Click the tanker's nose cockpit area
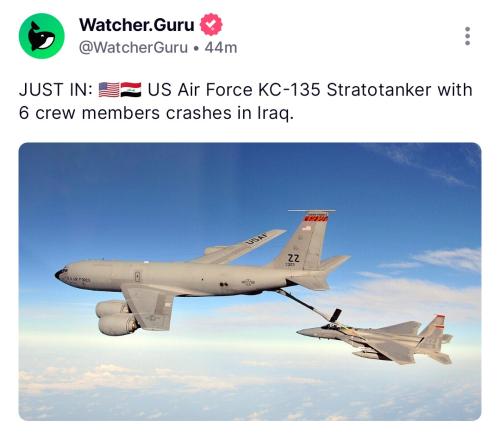 pos(63,272)
